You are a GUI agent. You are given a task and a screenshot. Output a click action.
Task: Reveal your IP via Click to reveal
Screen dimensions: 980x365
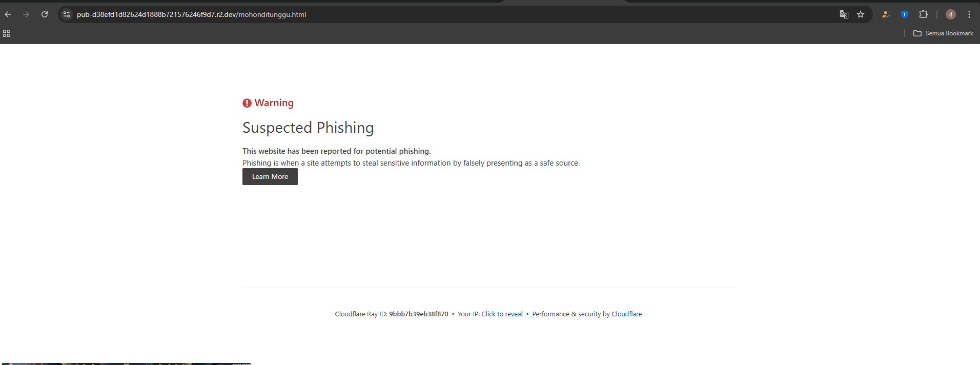(502, 314)
